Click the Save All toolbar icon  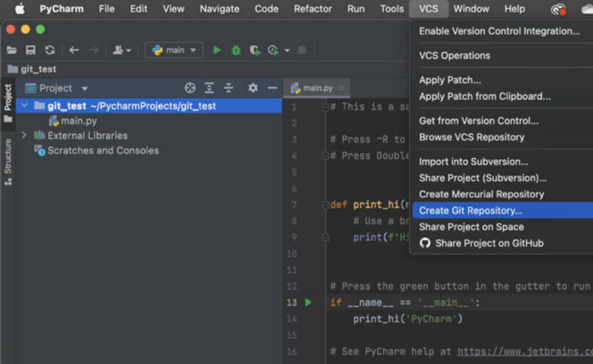pos(30,50)
